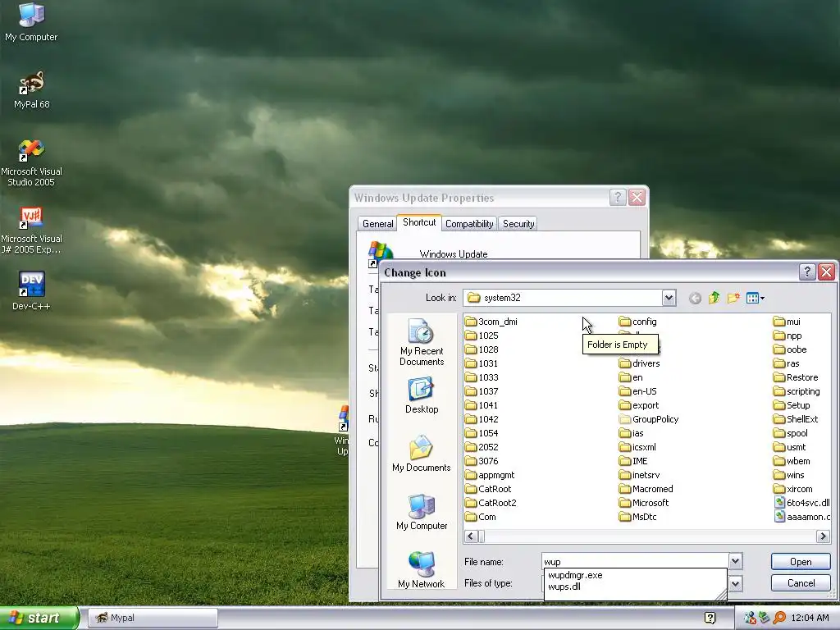Select the Macromed folder
The width and height of the screenshot is (840, 630).
(646, 489)
